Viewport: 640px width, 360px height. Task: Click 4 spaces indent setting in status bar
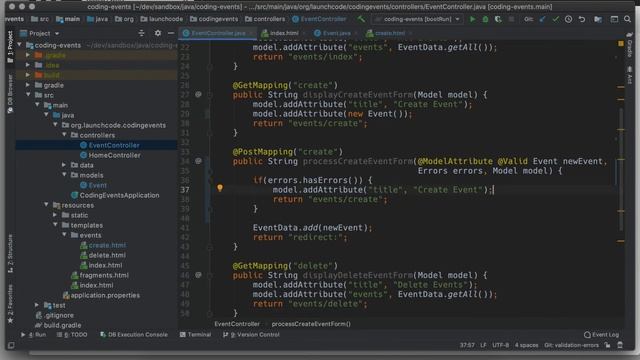(526, 345)
